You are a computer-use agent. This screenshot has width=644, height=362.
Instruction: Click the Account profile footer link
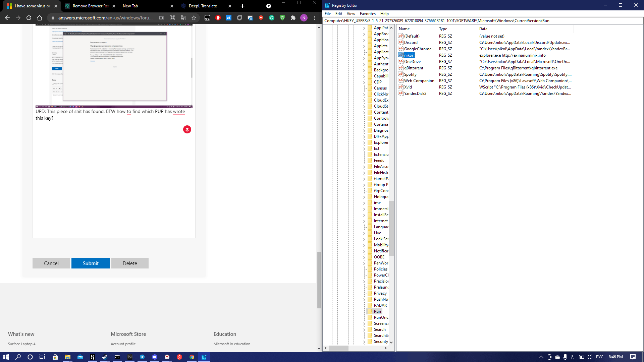coord(123,344)
